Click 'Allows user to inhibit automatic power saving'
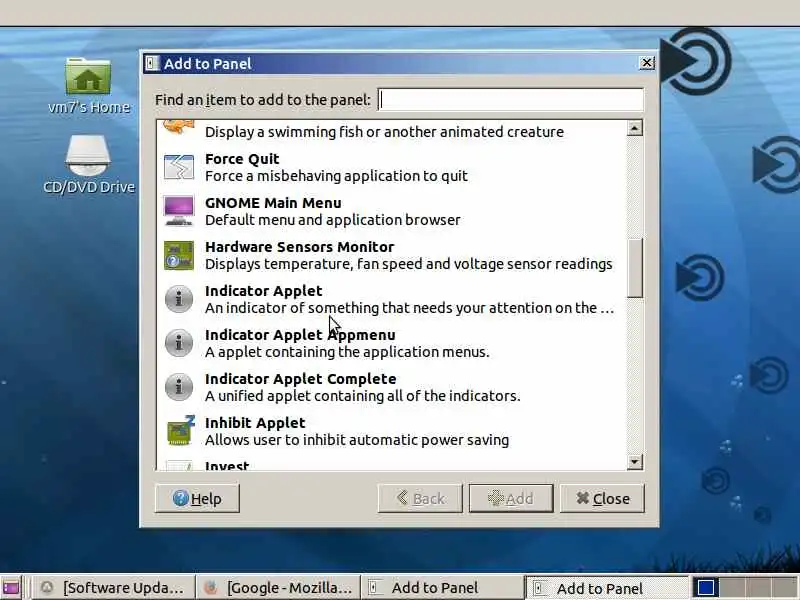The height and width of the screenshot is (600, 800). pyautogui.click(x=357, y=440)
